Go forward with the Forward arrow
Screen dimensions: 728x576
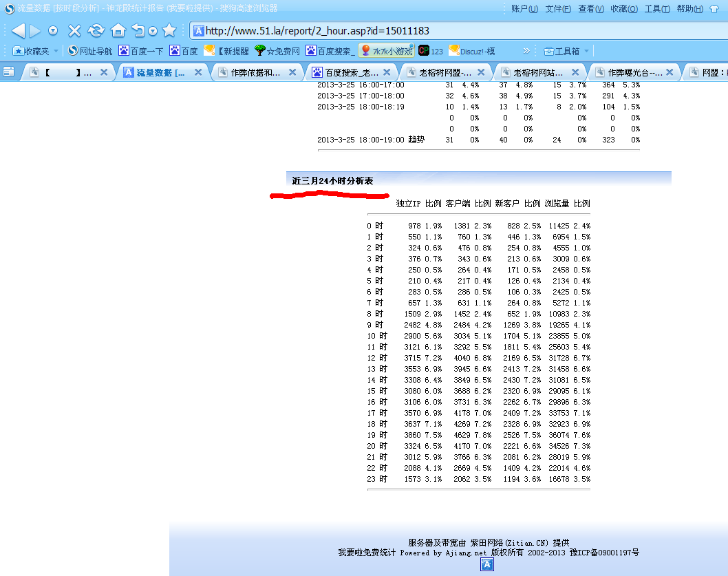tap(35, 31)
